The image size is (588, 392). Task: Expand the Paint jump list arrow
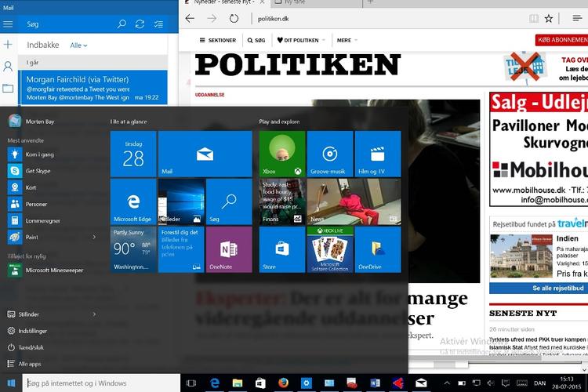tap(94, 237)
